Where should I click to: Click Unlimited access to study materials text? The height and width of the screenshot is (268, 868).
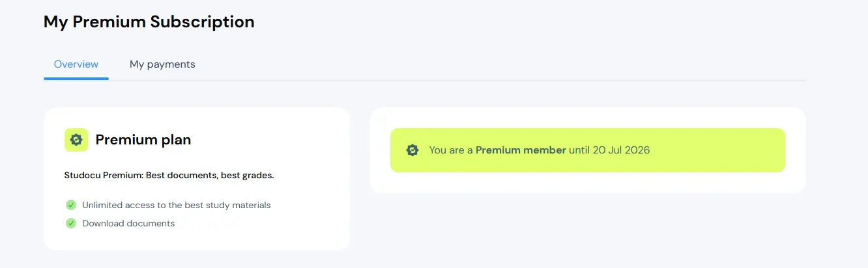tap(177, 205)
